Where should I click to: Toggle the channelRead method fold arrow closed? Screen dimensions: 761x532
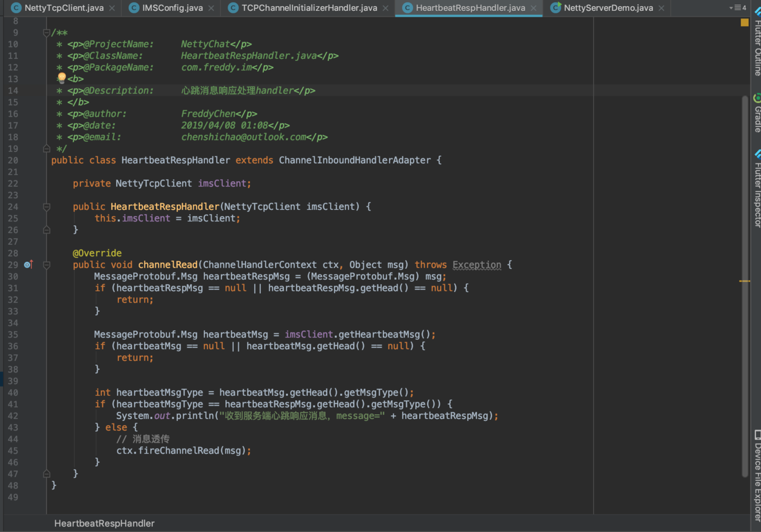[47, 264]
